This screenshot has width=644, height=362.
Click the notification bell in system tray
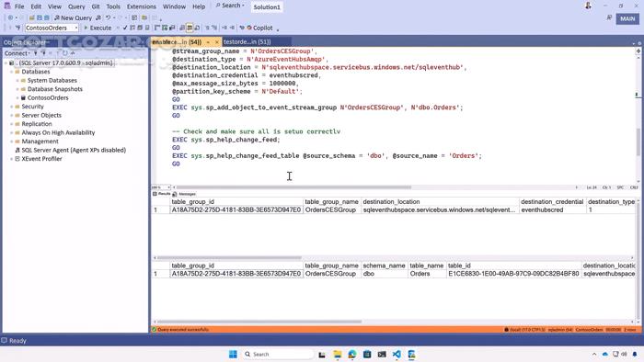click(635, 355)
